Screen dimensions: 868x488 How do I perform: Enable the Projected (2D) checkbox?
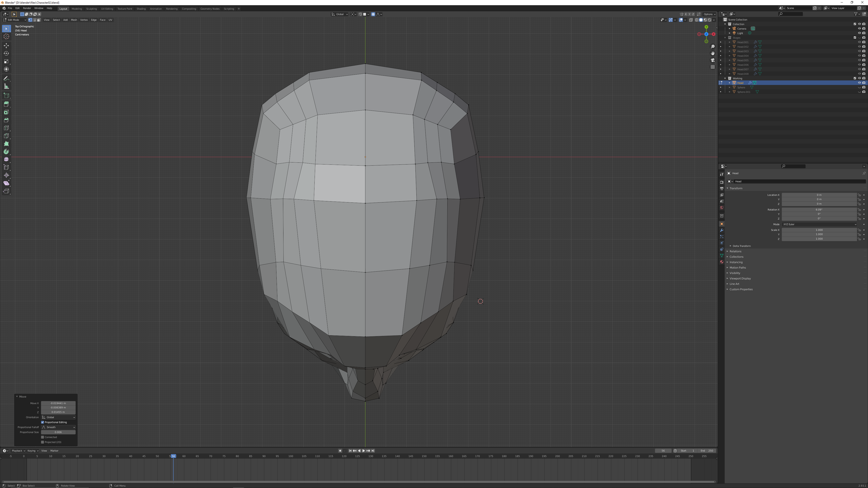[x=43, y=442]
